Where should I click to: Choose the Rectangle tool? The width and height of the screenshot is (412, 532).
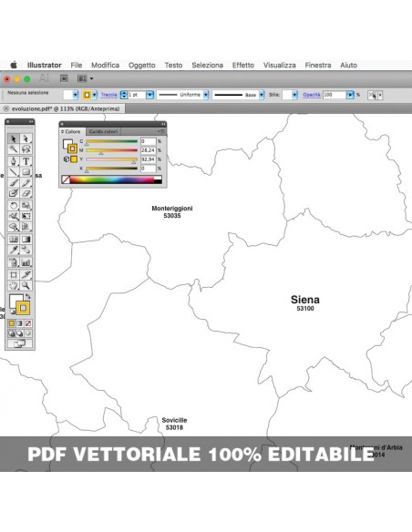point(26,172)
